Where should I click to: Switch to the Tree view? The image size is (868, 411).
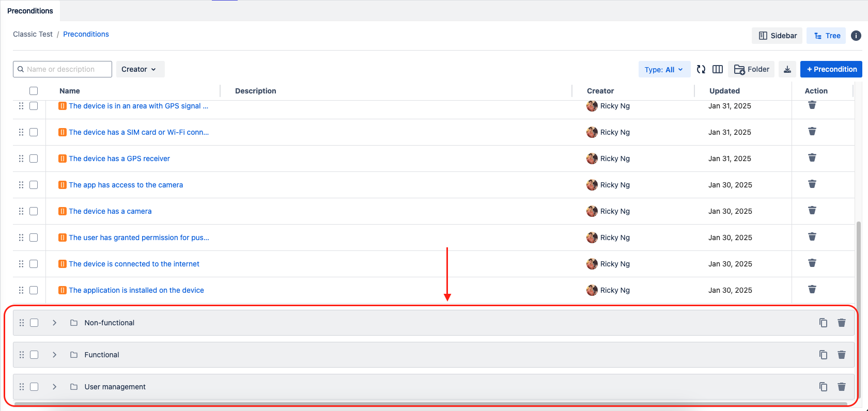pyautogui.click(x=826, y=36)
